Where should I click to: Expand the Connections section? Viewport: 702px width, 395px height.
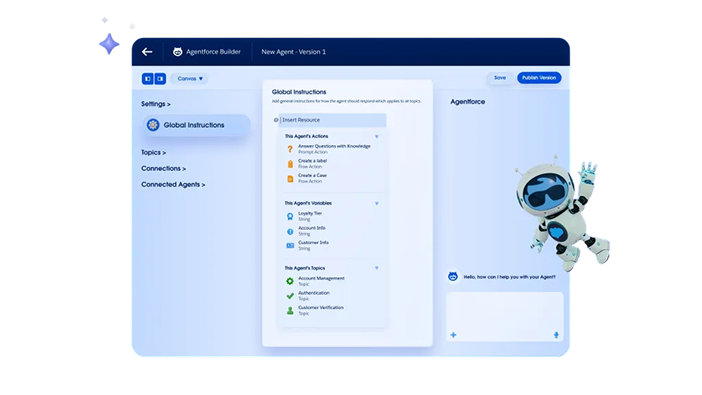click(x=163, y=168)
